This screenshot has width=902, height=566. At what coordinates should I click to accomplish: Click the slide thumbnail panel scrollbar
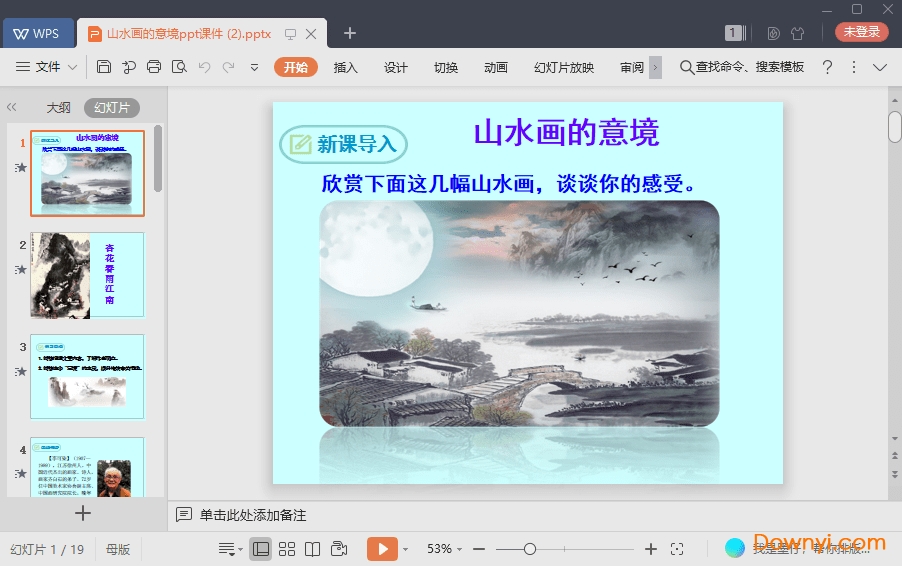point(158,159)
